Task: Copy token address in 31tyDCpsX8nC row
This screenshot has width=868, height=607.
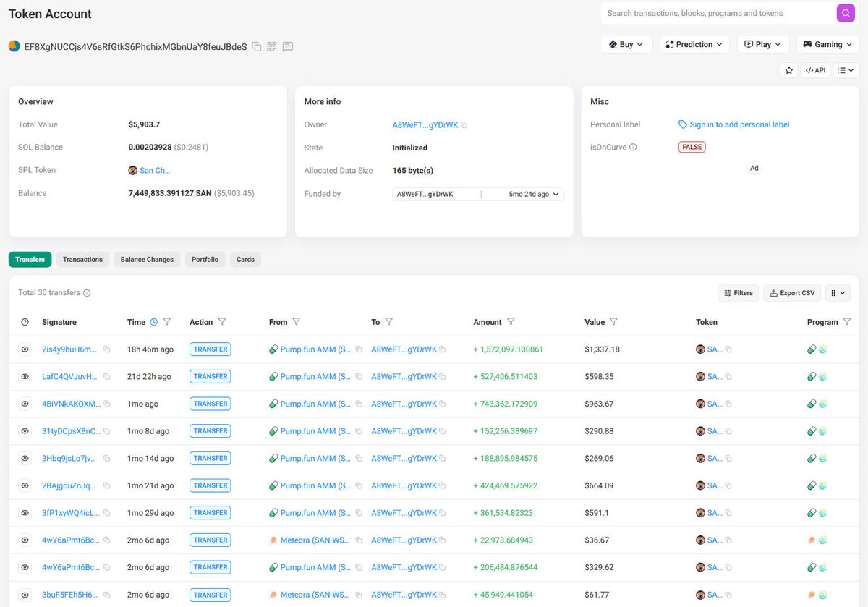Action: (728, 431)
